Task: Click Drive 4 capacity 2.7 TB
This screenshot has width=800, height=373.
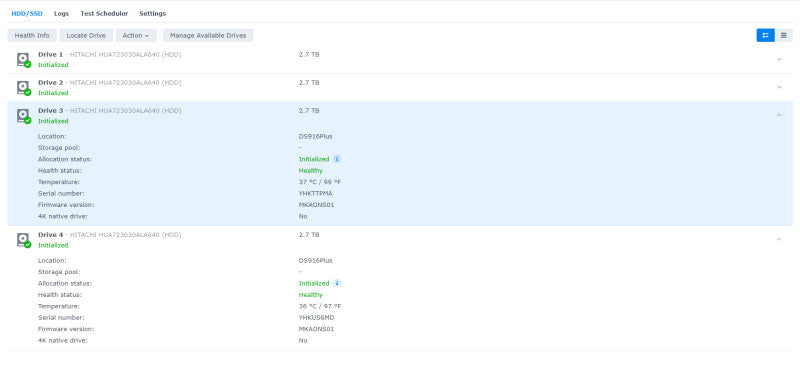Action: (309, 235)
